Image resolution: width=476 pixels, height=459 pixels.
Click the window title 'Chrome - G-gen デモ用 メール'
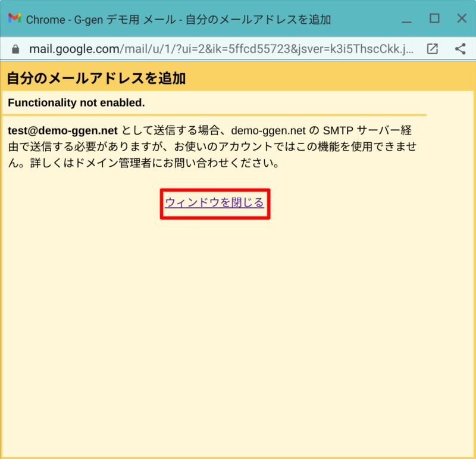(x=101, y=20)
